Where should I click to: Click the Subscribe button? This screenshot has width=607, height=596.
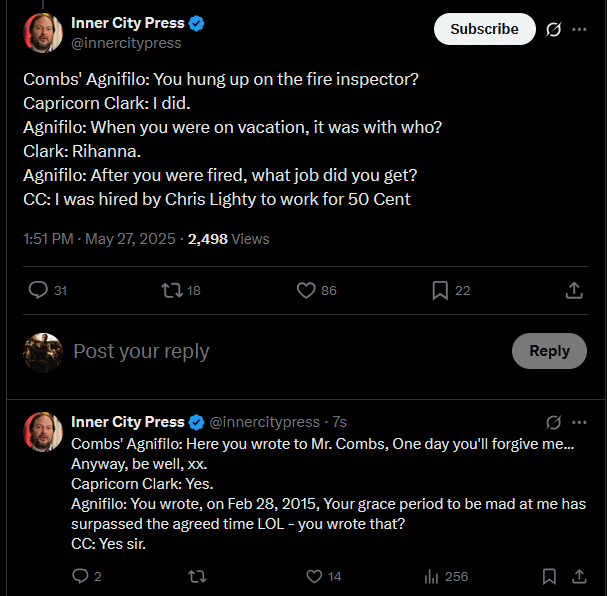[x=485, y=29]
